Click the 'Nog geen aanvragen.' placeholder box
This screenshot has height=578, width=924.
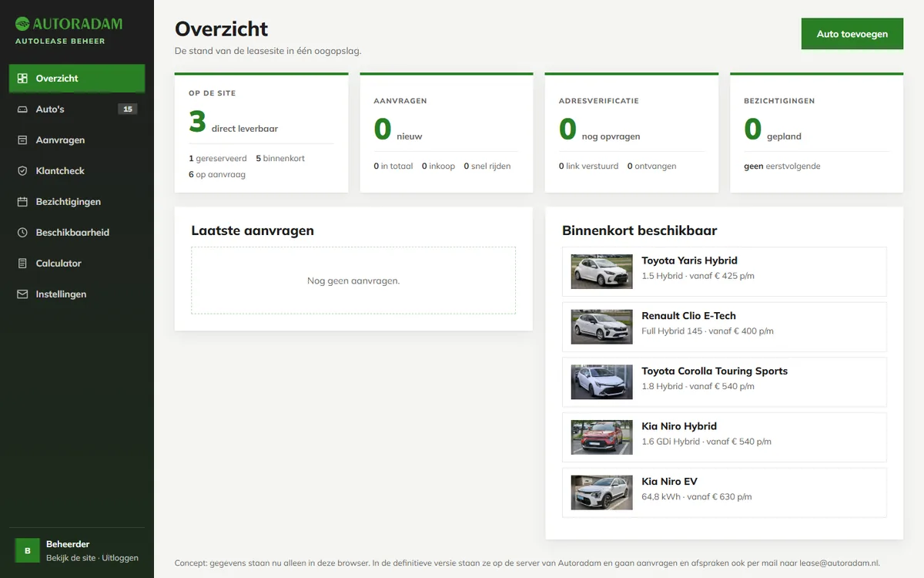click(x=353, y=281)
